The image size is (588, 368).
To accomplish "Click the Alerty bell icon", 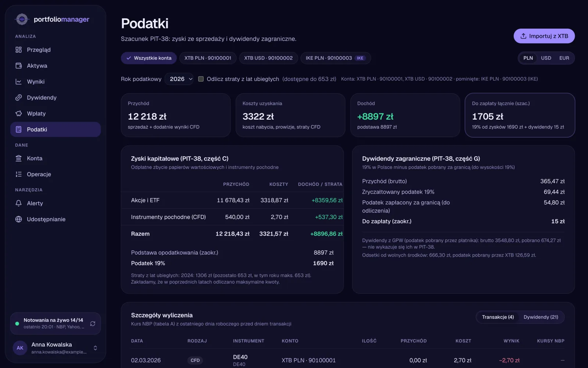I will click(x=19, y=203).
